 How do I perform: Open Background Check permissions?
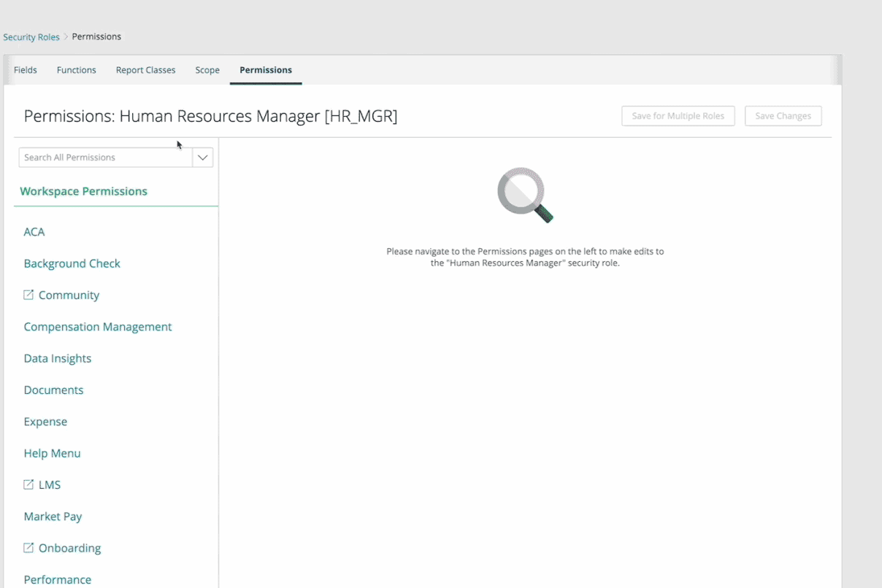[x=72, y=263]
